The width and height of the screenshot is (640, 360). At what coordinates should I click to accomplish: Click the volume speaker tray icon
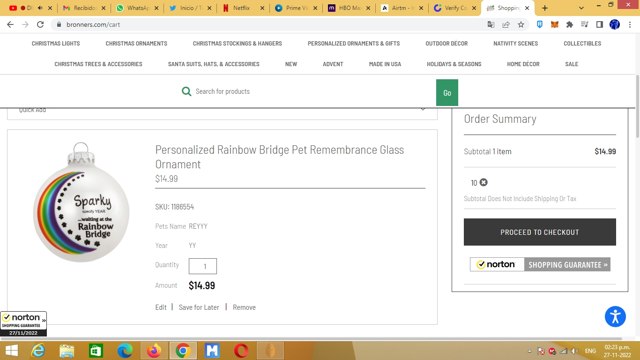574,351
